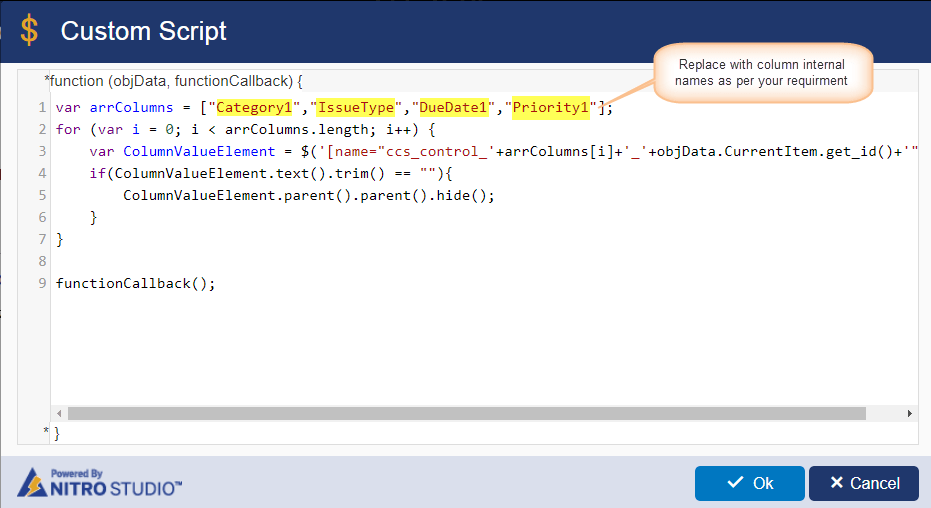
Task: Click the horizontal scrollbar thumb
Action: click(467, 413)
